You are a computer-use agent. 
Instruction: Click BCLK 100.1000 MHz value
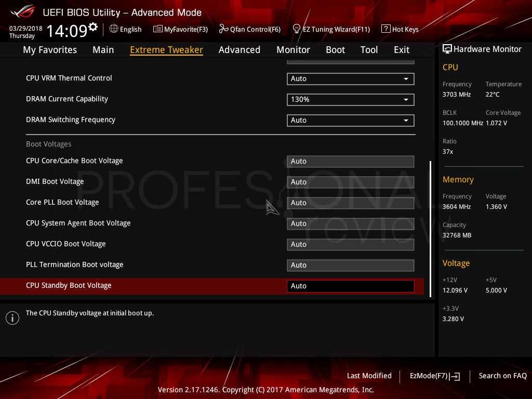pos(463,123)
